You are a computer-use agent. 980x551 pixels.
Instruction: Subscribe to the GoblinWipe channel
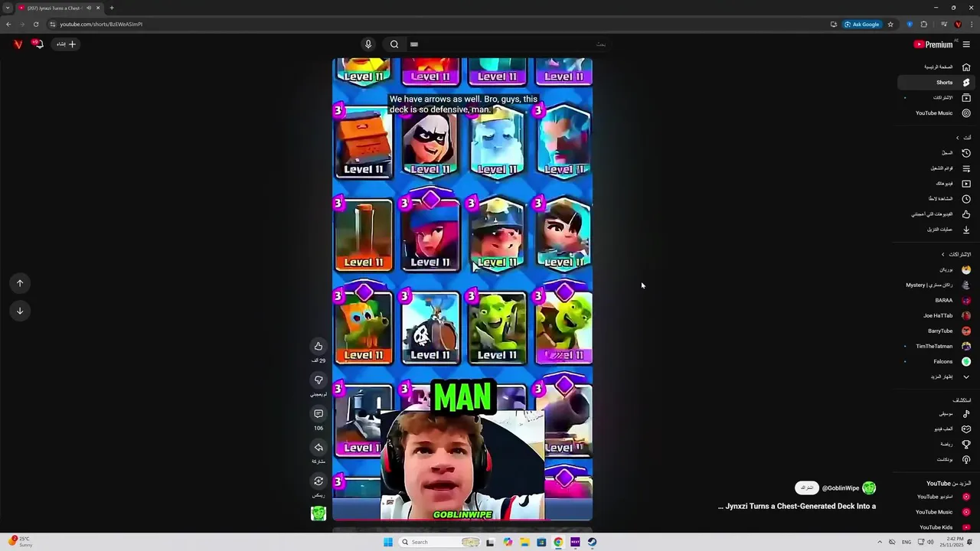pyautogui.click(x=806, y=487)
